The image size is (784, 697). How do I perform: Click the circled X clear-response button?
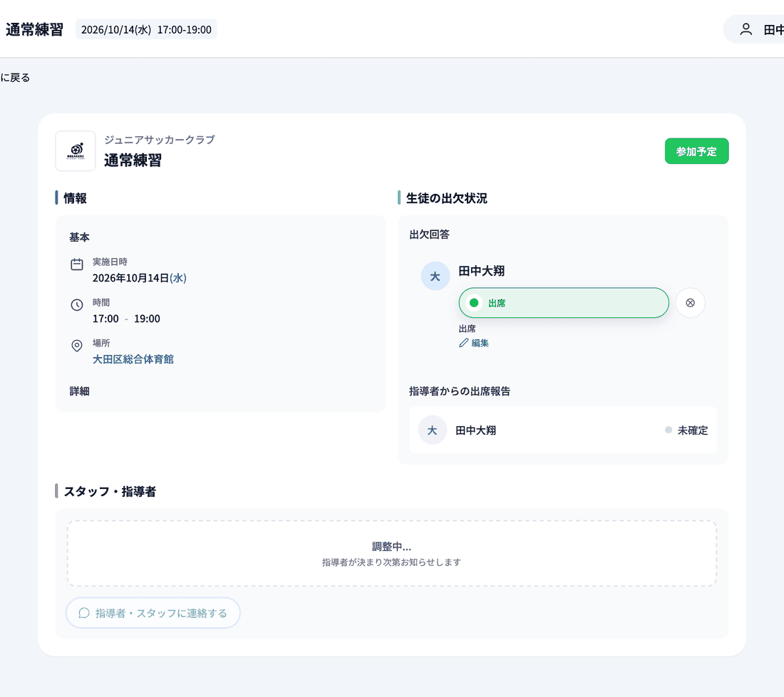point(690,303)
